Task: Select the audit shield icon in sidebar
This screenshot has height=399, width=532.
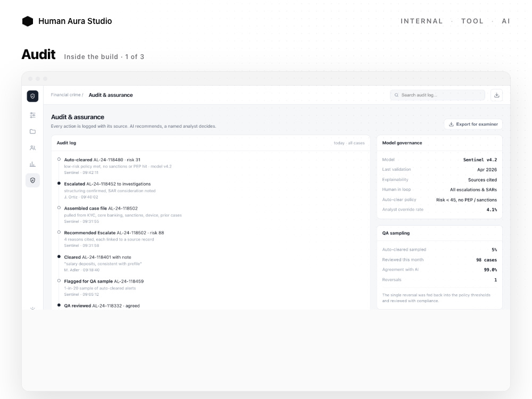Action: tap(32, 180)
